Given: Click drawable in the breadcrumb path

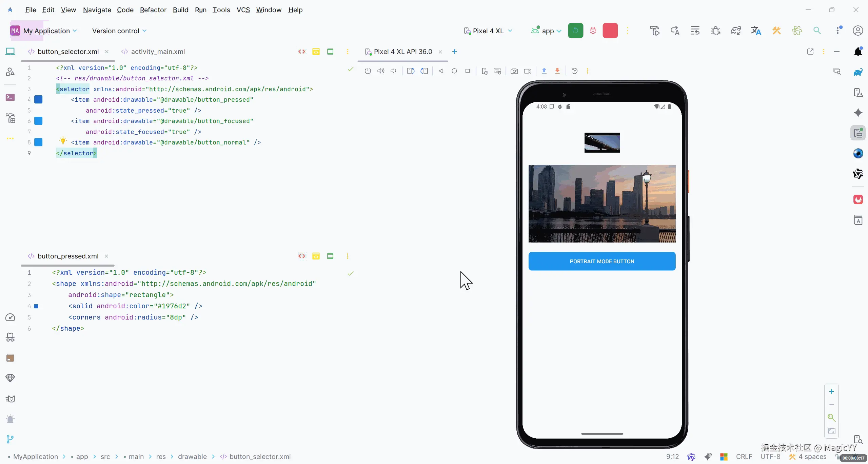Looking at the screenshot, I should (x=192, y=457).
